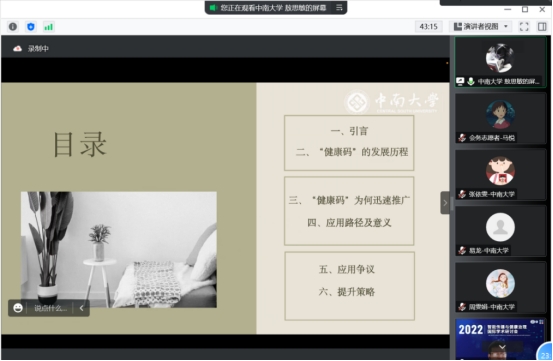Viewport: 553px width, 361px height.
Task: Collapse the participant video sidebar arrow
Action: [x=445, y=203]
